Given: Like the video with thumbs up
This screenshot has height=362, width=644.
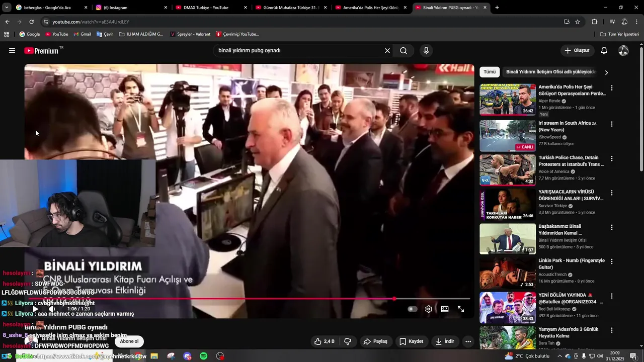Looking at the screenshot, I should click(325, 341).
